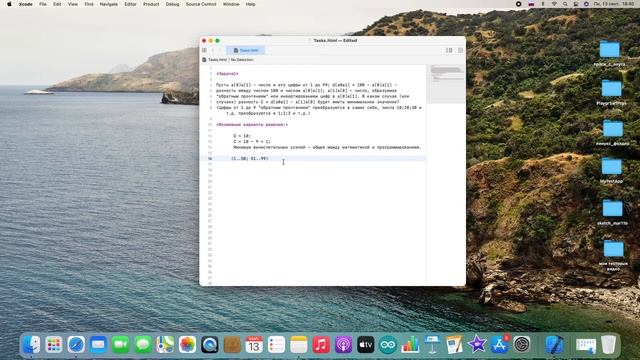Go back with the editor's left arrow
The image size is (640, 360).
tap(213, 50)
